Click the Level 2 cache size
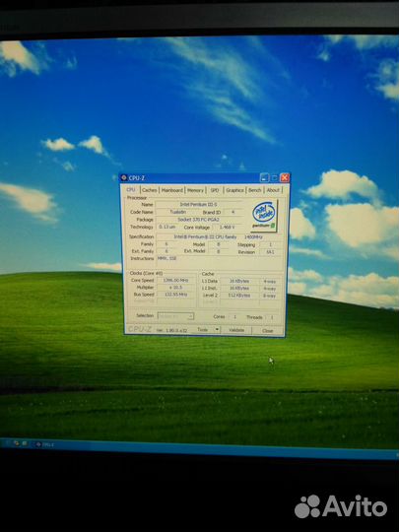399x532 pixels. click(239, 296)
